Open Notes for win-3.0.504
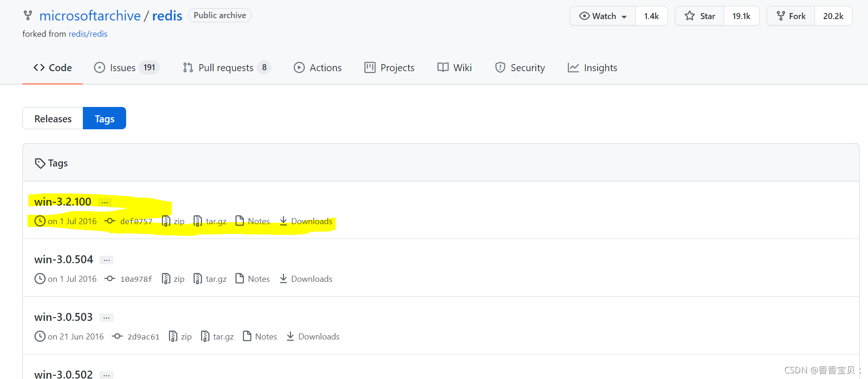The image size is (868, 379). click(253, 279)
